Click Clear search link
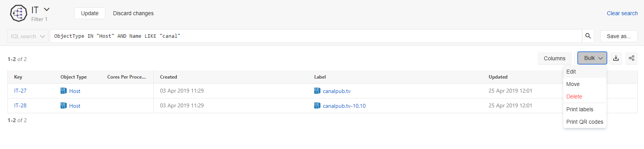Image resolution: width=644 pixels, height=149 pixels. pyautogui.click(x=622, y=13)
